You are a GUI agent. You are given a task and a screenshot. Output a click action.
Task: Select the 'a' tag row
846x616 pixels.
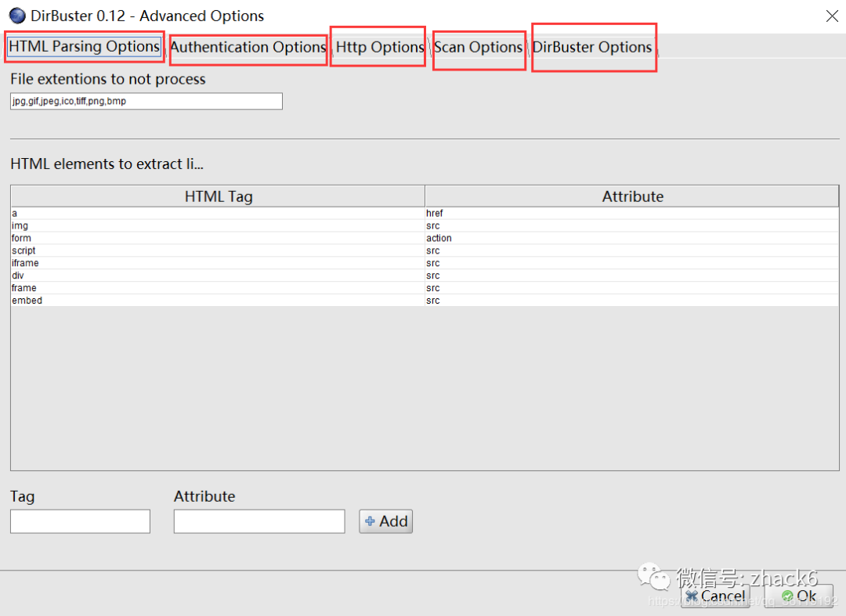coord(425,214)
